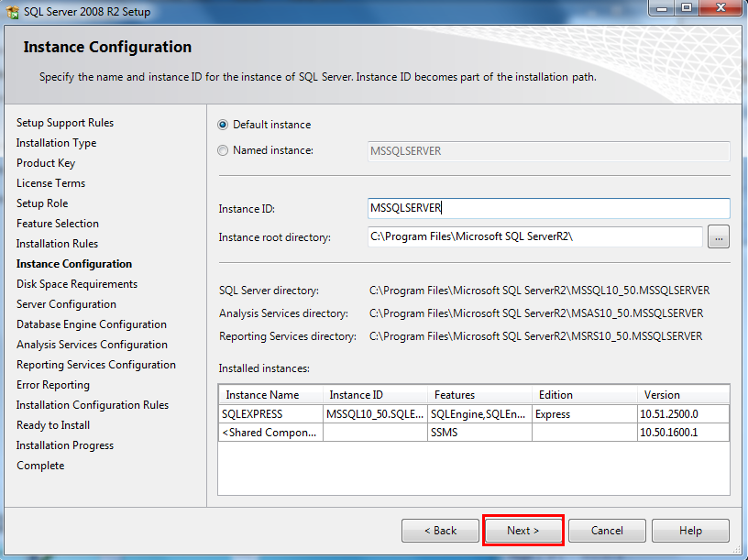Go to next setup step with Next
Viewport: 748px width, 560px height.
pos(523,531)
